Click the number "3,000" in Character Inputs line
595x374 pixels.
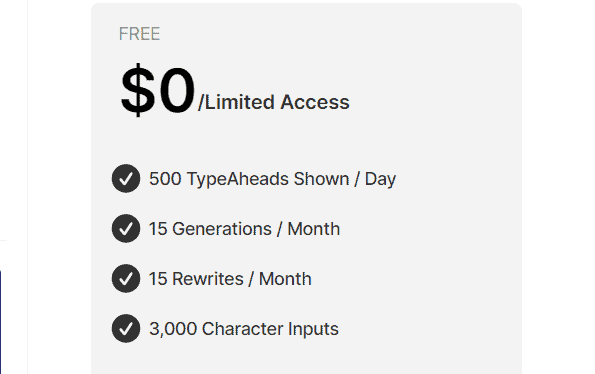tap(173, 329)
